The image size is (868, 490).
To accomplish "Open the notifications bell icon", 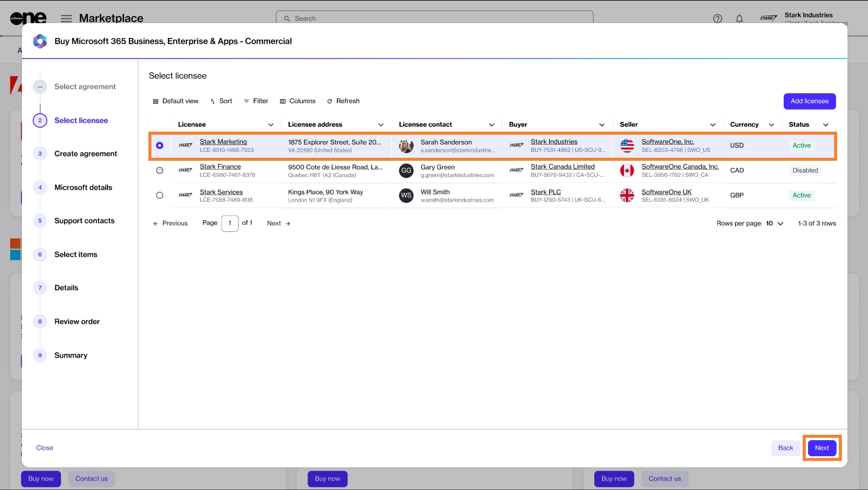I will 739,18.
